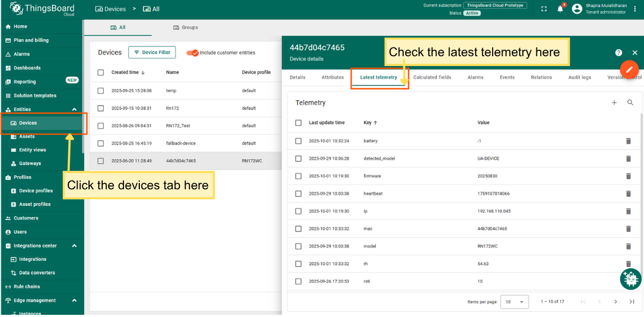Open the Calculated fields tab
Screen dimensions: 644x317
[x=432, y=77]
